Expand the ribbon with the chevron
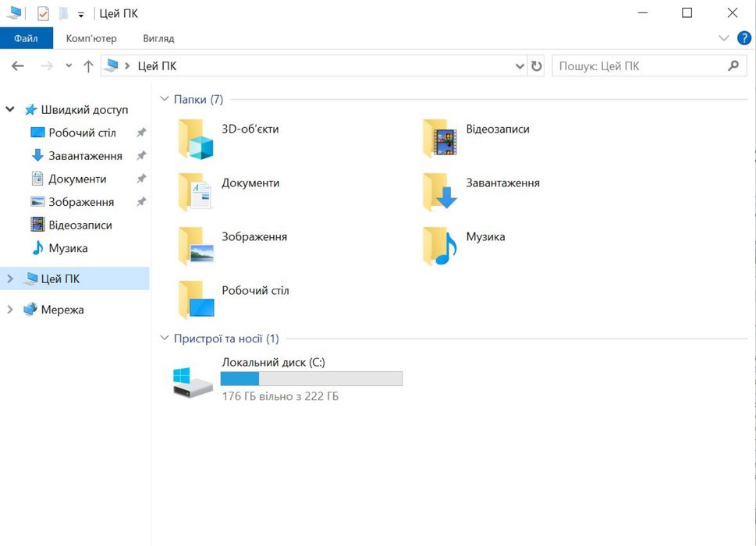This screenshot has width=756, height=546. (723, 38)
